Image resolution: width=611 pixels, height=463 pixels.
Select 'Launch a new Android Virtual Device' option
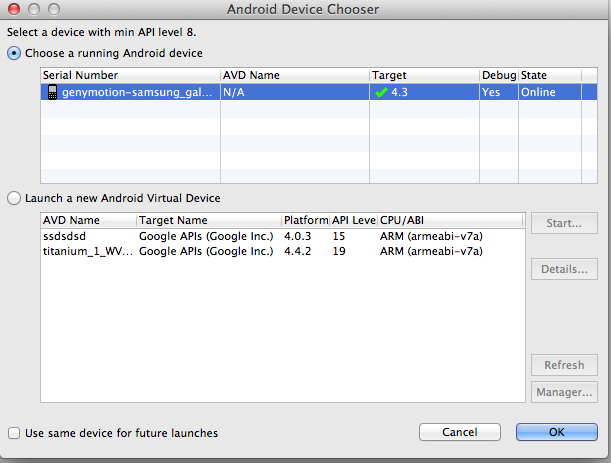(15, 198)
